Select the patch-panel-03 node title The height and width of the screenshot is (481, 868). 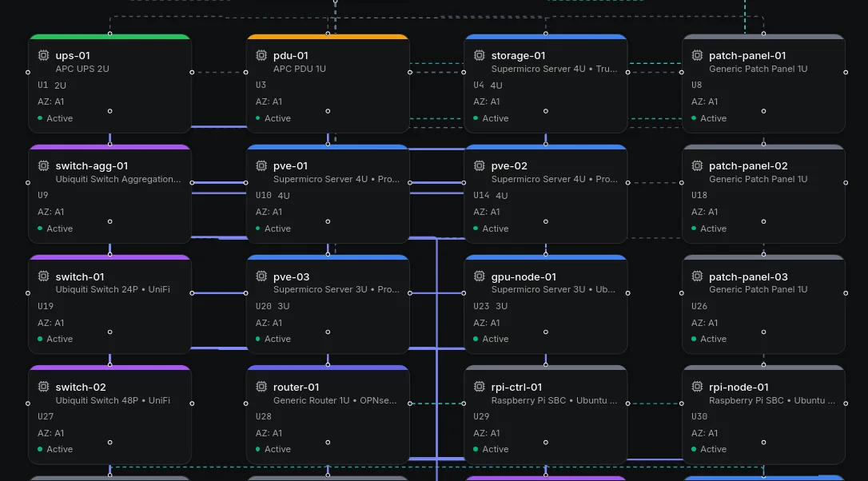coord(748,276)
